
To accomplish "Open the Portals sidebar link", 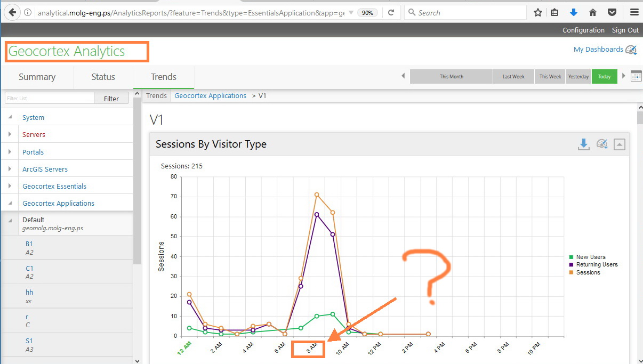I will [x=33, y=152].
